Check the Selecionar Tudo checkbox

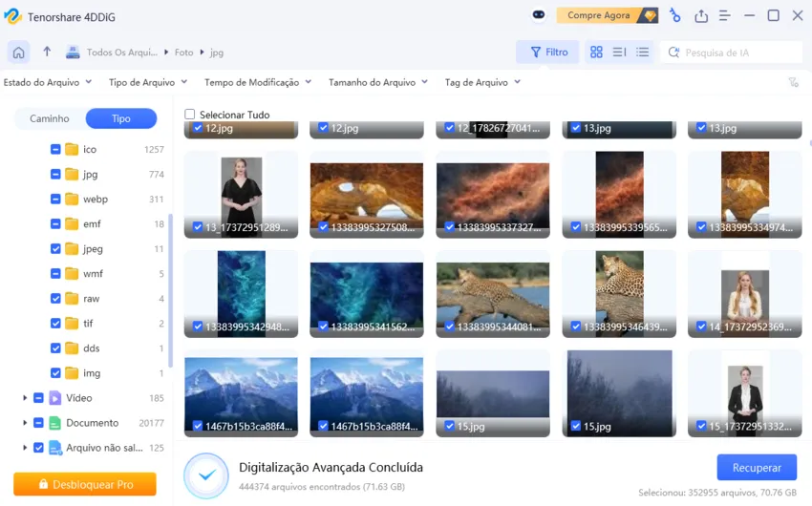coord(190,115)
